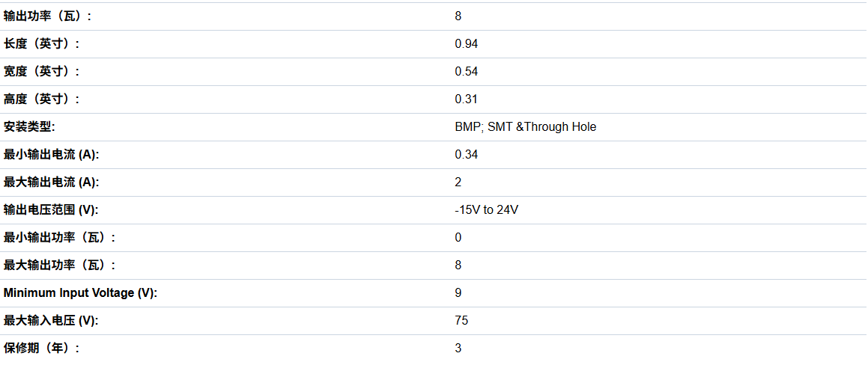Click the 最大输出电流 (A) label
The height and width of the screenshot is (365, 868).
point(52,182)
